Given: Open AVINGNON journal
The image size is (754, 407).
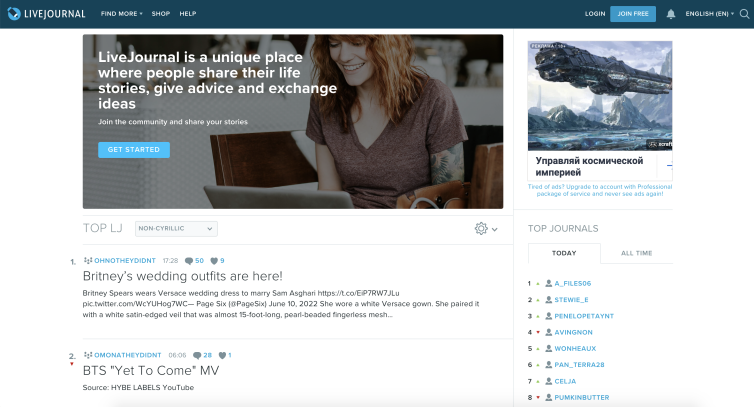Looking at the screenshot, I should (x=573, y=332).
